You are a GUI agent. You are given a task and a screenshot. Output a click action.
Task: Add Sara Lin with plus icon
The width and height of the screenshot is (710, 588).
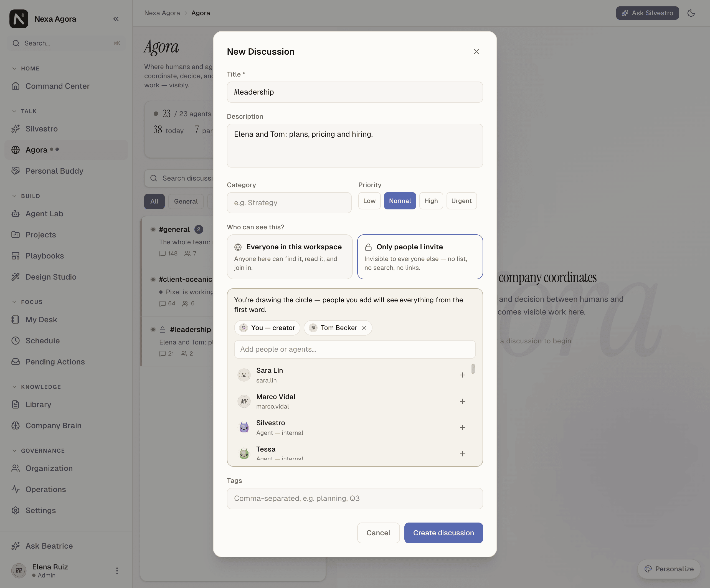coord(462,375)
